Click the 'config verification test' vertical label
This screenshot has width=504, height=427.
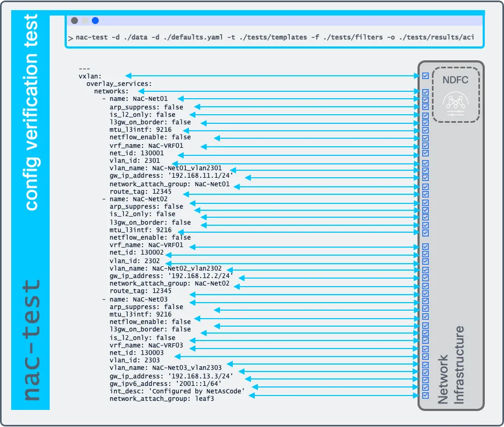pyautogui.click(x=31, y=112)
